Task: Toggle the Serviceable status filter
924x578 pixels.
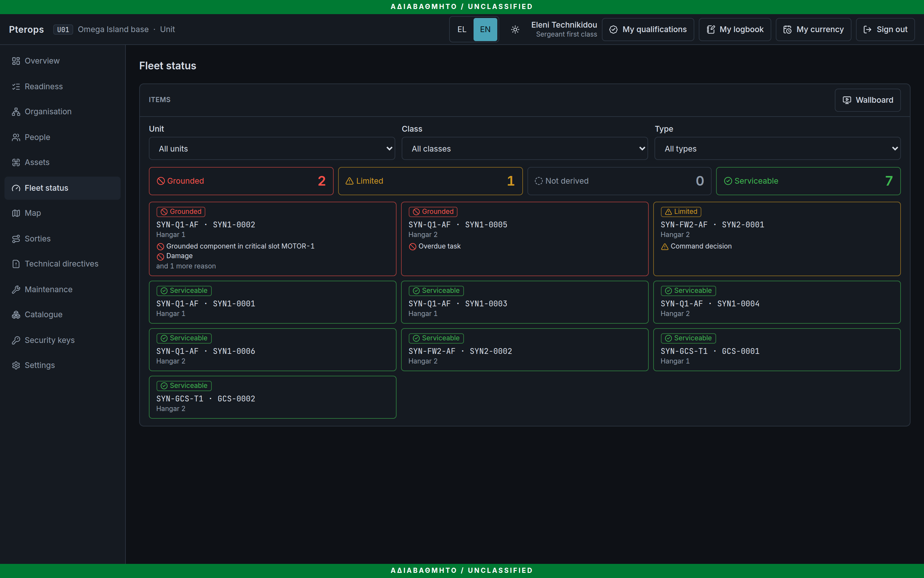Action: pyautogui.click(x=808, y=181)
